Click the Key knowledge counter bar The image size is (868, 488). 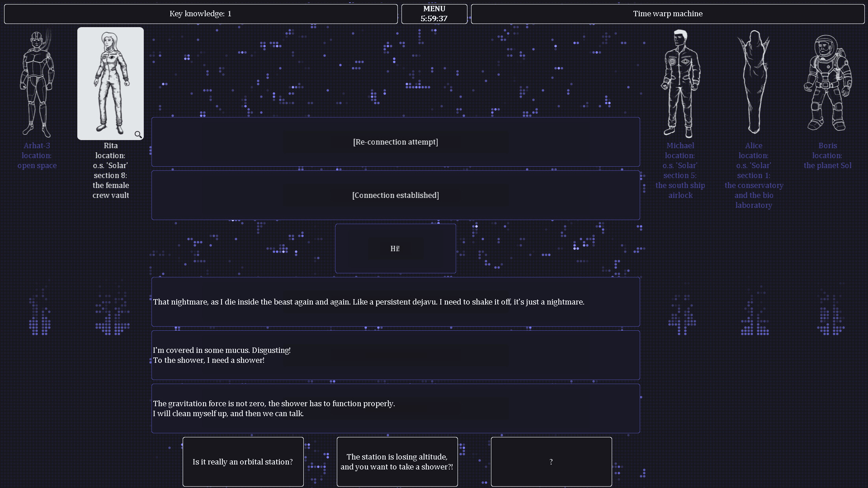pos(200,14)
